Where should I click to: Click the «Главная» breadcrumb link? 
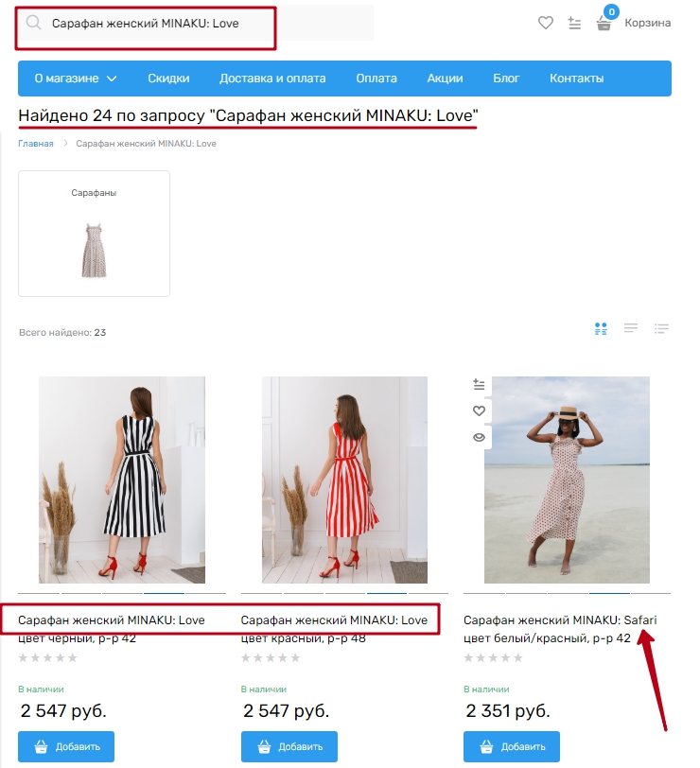35,144
